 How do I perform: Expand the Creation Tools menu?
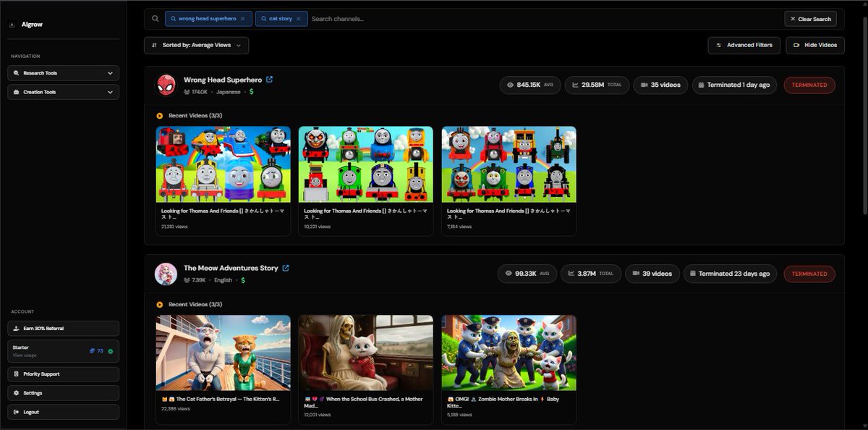click(x=64, y=92)
